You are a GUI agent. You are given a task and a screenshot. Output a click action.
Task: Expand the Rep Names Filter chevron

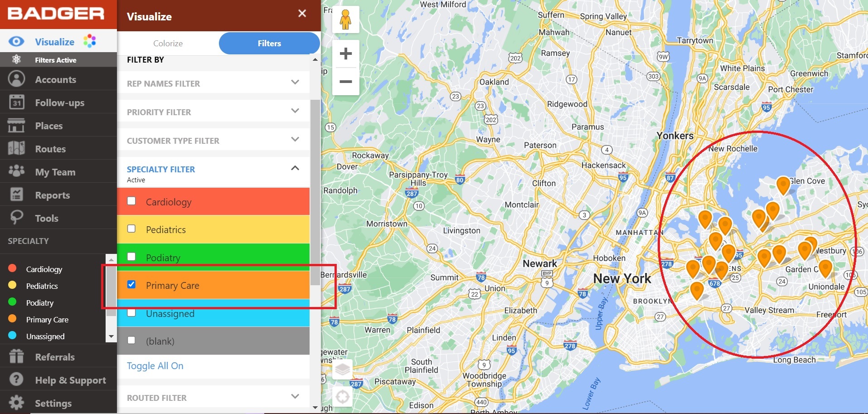tap(295, 82)
